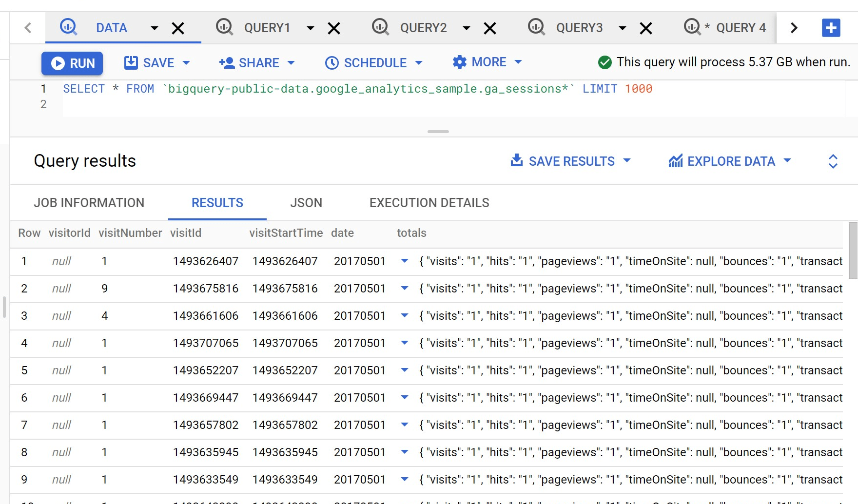This screenshot has height=504, width=858.
Task: Click the magnifier icon on QUERY2 tab
Action: (x=380, y=27)
